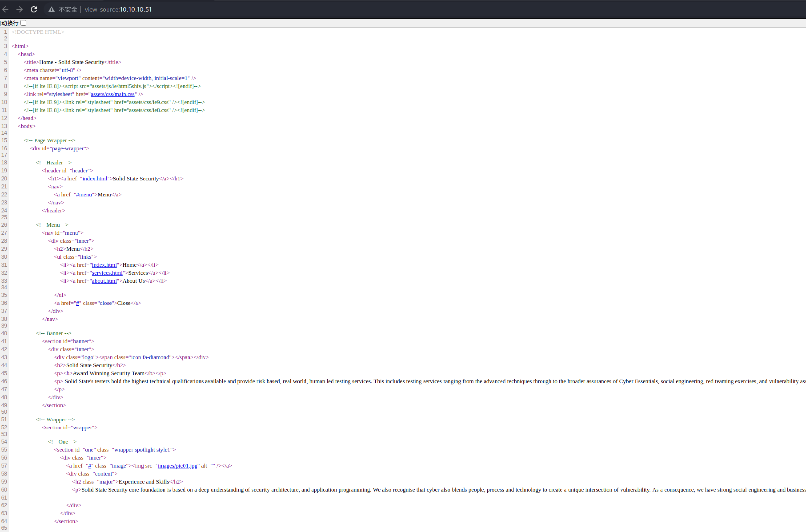Open the assets/css/main.css link

(x=112, y=94)
